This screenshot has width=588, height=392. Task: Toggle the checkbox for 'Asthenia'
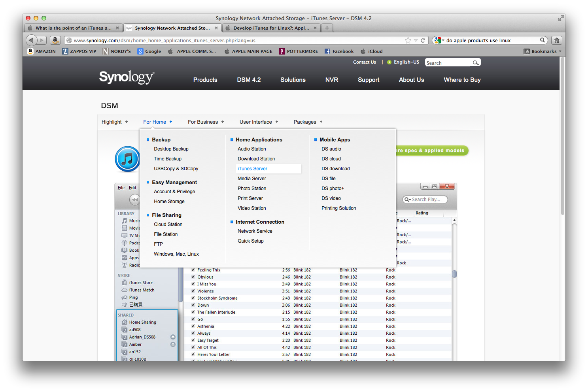click(193, 326)
